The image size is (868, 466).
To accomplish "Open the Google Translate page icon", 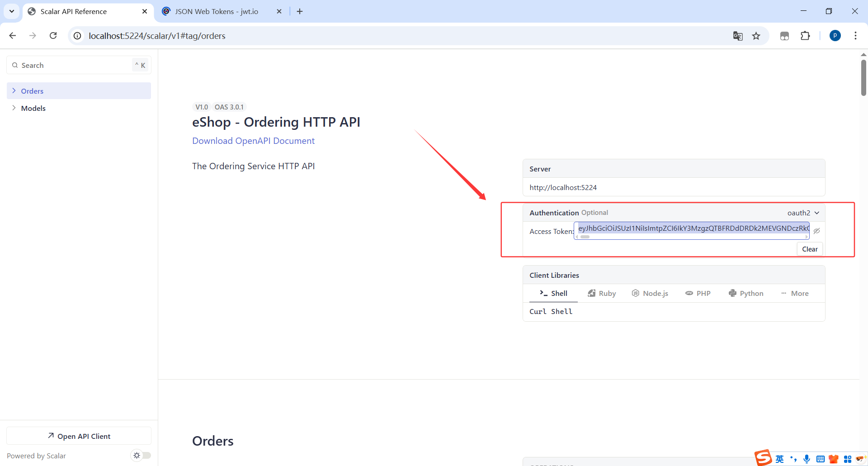I will tap(738, 36).
